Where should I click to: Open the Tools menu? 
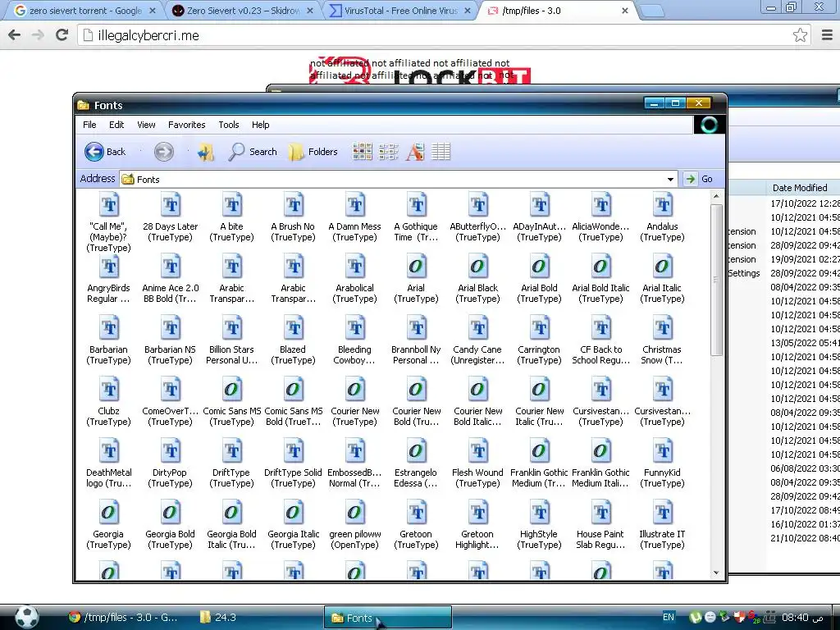[229, 125]
